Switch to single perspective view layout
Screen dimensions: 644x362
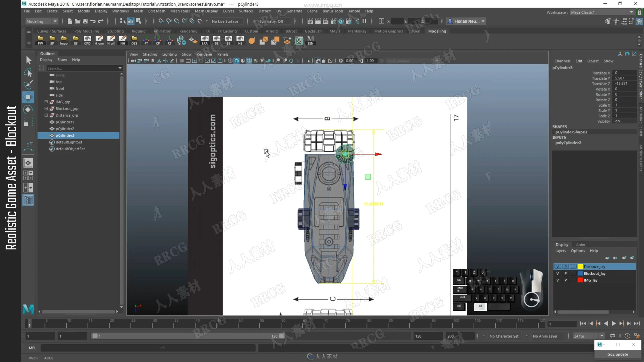[28, 163]
